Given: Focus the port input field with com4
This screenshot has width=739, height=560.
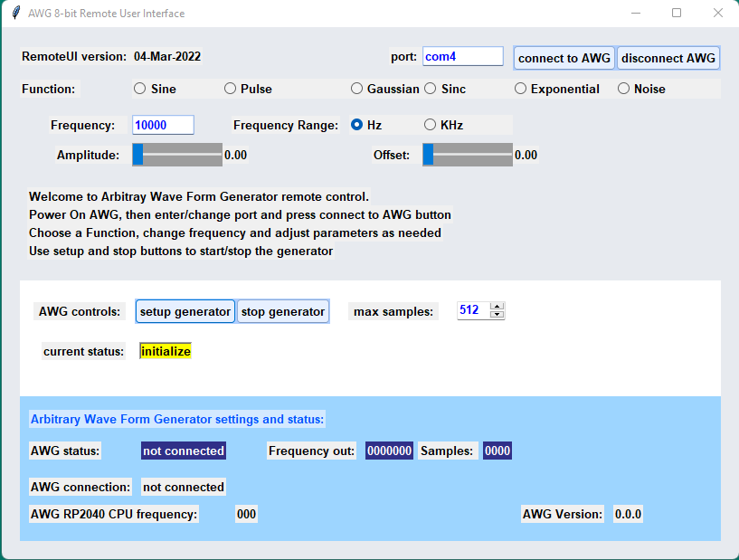Looking at the screenshot, I should [463, 56].
